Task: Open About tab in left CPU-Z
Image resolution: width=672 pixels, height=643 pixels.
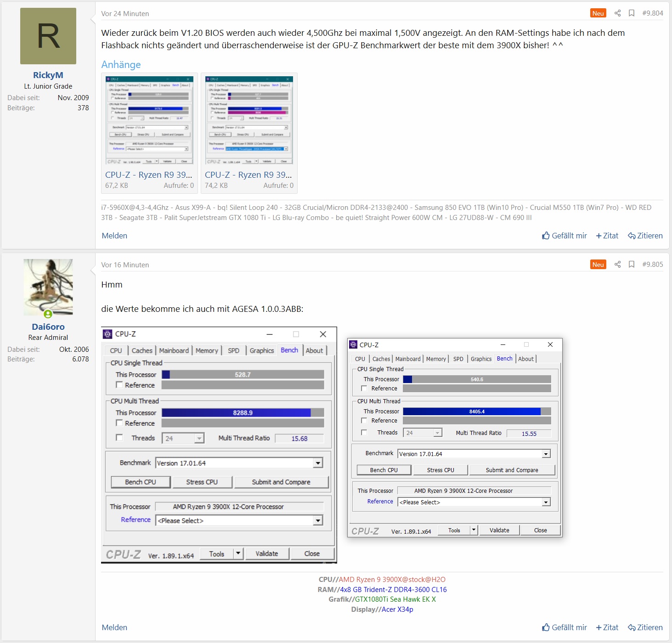Action: point(315,350)
